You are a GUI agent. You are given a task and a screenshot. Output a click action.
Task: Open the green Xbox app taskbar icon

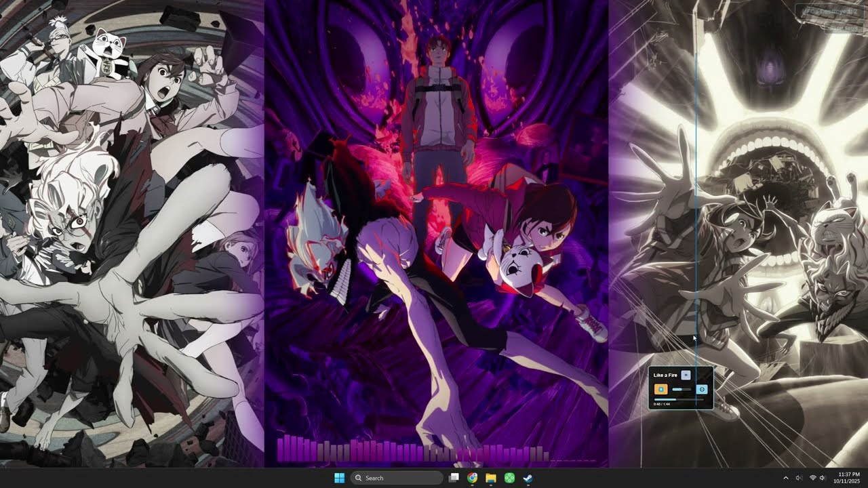509,478
